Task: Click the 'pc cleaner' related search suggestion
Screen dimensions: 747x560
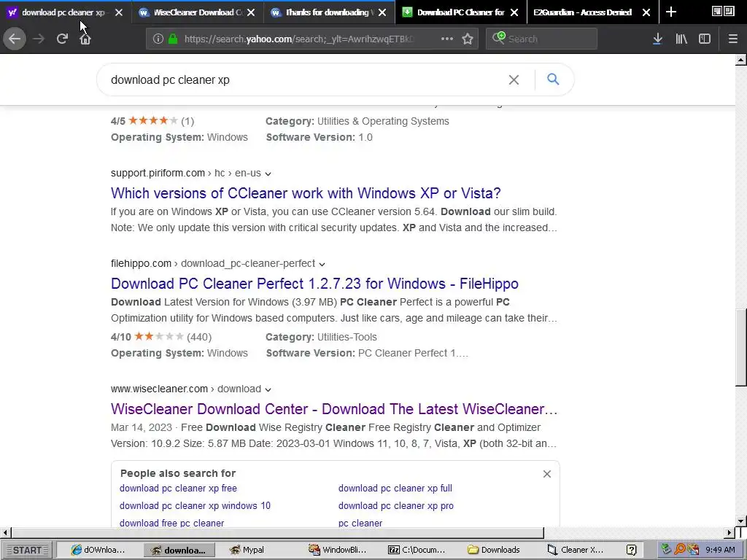Action: click(x=360, y=523)
